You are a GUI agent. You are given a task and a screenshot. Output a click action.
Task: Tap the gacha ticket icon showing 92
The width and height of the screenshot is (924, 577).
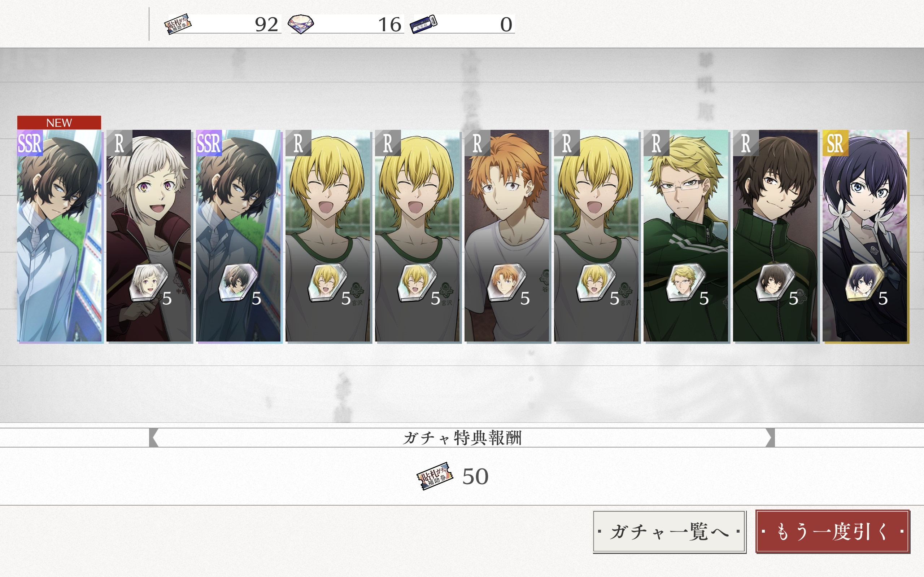[178, 25]
